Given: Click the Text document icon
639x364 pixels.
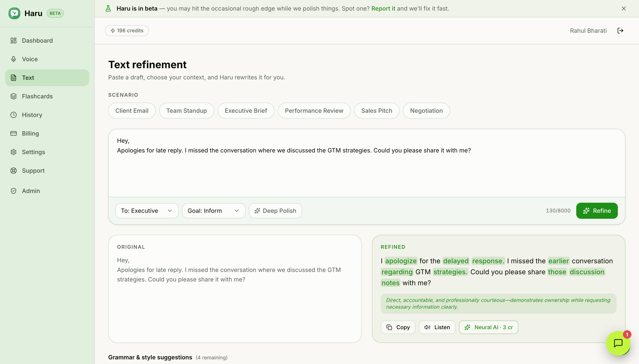Looking at the screenshot, I should pyautogui.click(x=14, y=78).
